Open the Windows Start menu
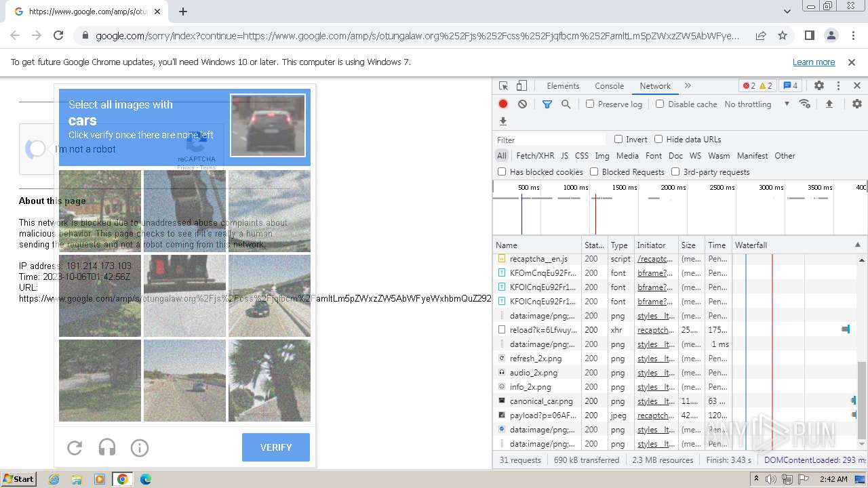Image resolution: width=868 pixels, height=488 pixels. click(18, 479)
